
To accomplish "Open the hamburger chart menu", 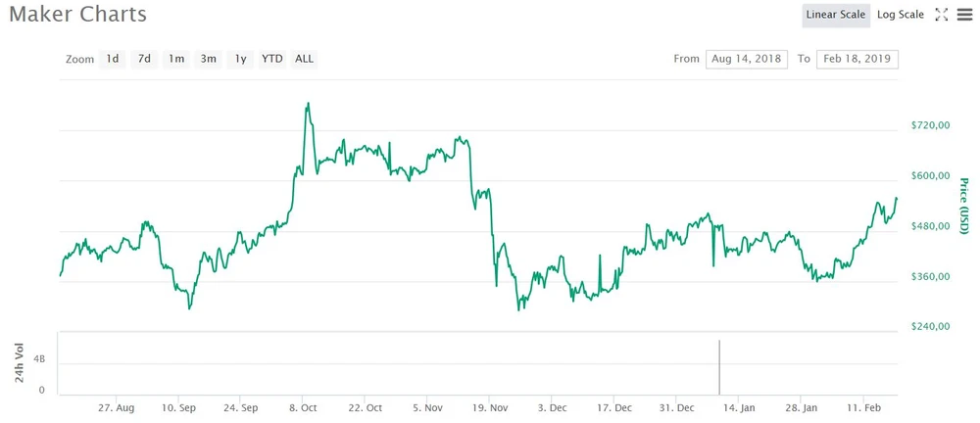I will click(964, 15).
